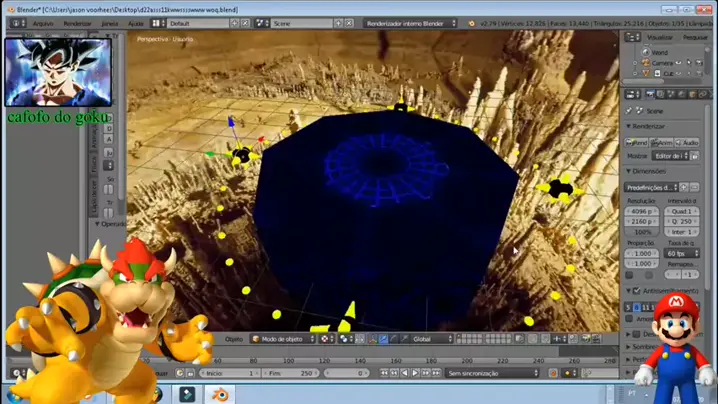
Task: Open the screen layout selector icon
Action: (158, 23)
